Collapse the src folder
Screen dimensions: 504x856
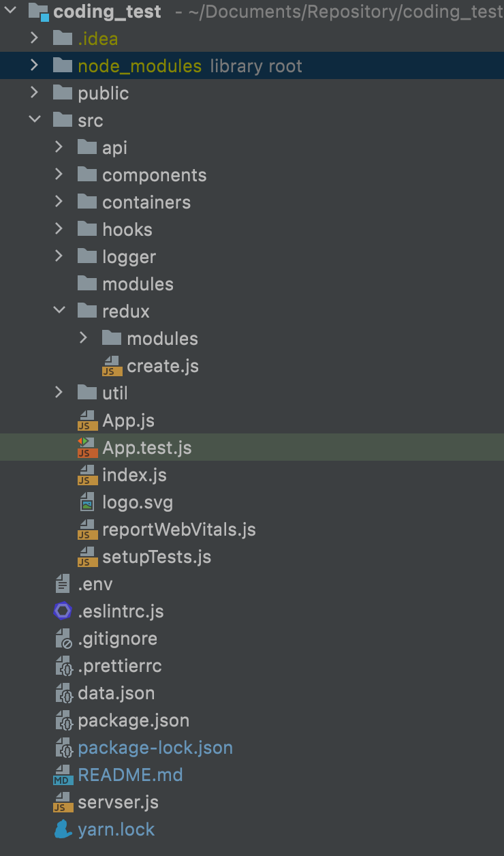(x=35, y=120)
